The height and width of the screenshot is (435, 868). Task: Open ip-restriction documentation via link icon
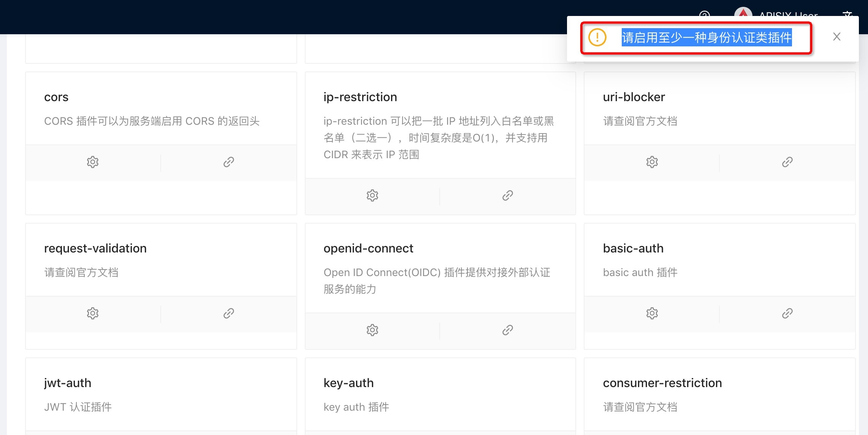coord(508,195)
